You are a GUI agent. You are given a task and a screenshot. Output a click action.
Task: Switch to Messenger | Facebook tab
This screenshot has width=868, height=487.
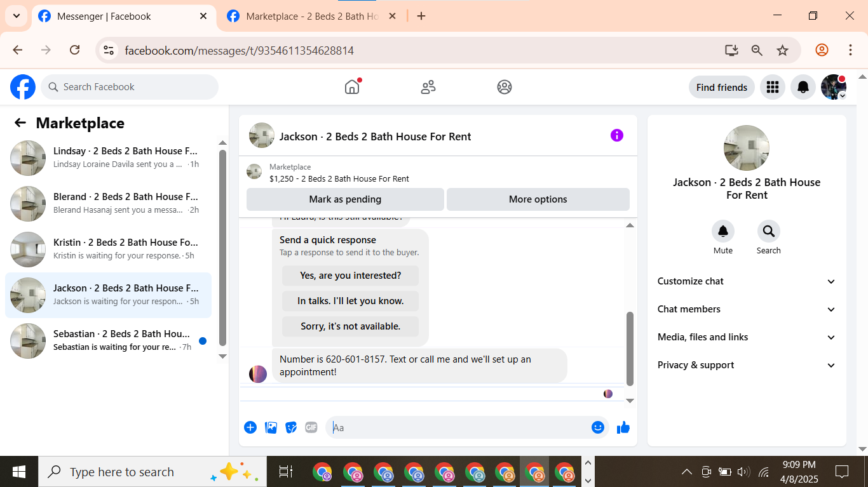coord(123,17)
